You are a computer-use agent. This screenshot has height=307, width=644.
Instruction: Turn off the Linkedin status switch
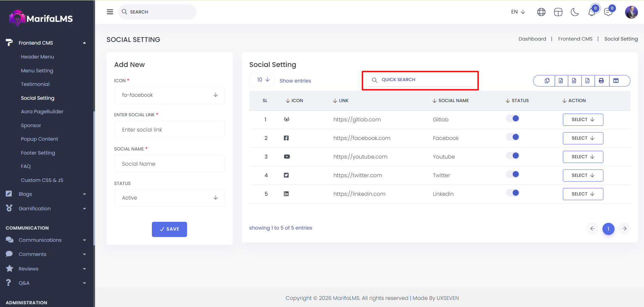tap(512, 193)
